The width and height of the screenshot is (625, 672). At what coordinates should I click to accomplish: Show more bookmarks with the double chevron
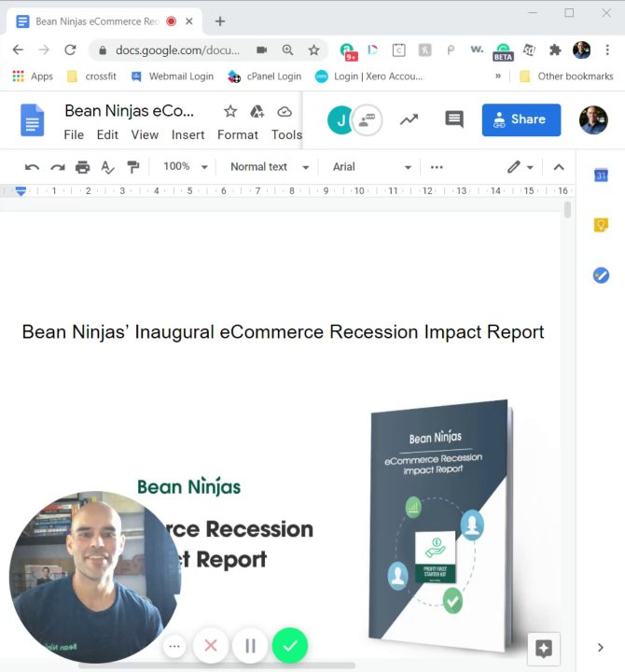tap(498, 77)
